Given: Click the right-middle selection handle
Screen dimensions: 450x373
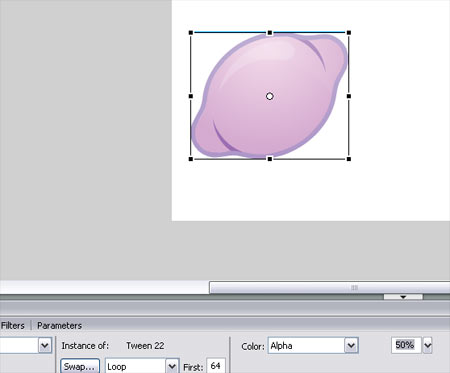Looking at the screenshot, I should click(349, 96).
